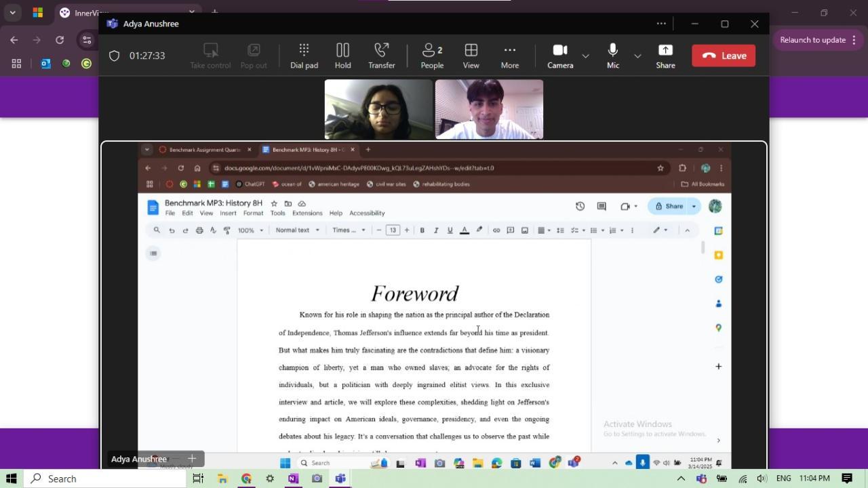Open OneNote from the Windows taskbar
The height and width of the screenshot is (488, 868).
pos(293,479)
